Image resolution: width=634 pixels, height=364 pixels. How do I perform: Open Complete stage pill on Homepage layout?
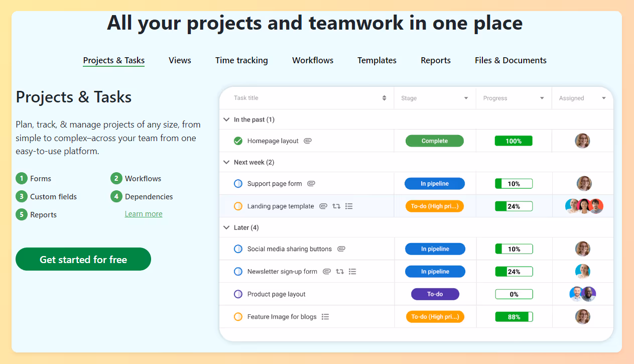(435, 141)
